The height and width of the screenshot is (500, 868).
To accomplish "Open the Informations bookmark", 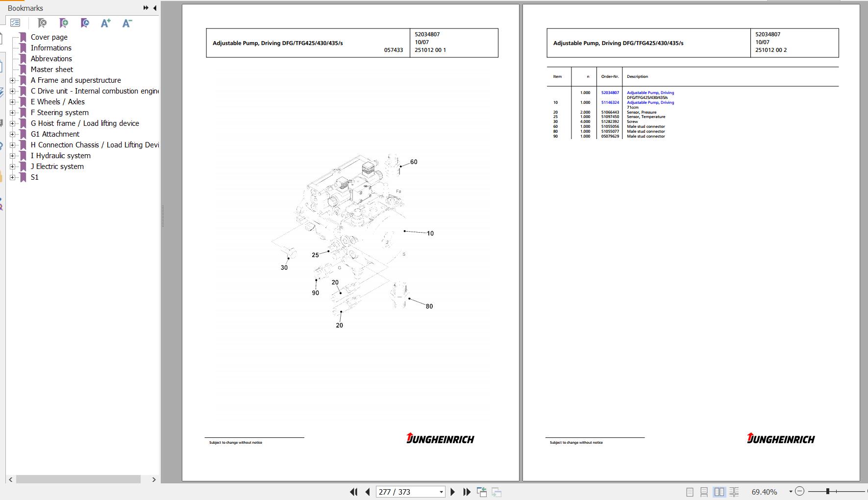I will point(51,48).
